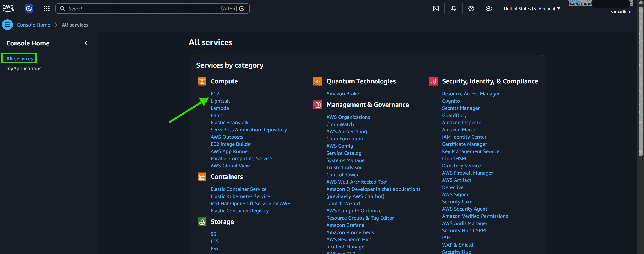644x254 pixels.
Task: Open Resource Groups & Tag Editor
Action: [x=360, y=218]
